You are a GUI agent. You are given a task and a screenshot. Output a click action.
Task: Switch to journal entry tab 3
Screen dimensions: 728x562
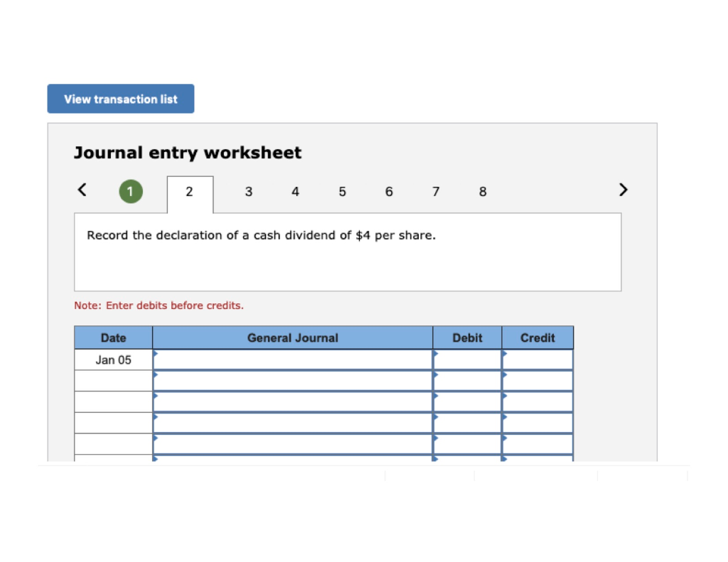(x=248, y=191)
